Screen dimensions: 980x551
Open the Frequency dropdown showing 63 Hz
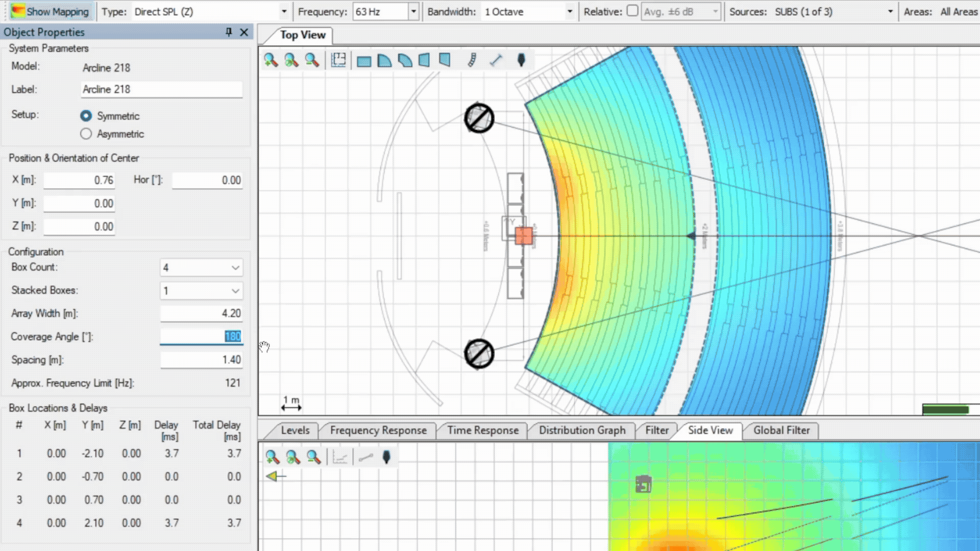point(413,12)
